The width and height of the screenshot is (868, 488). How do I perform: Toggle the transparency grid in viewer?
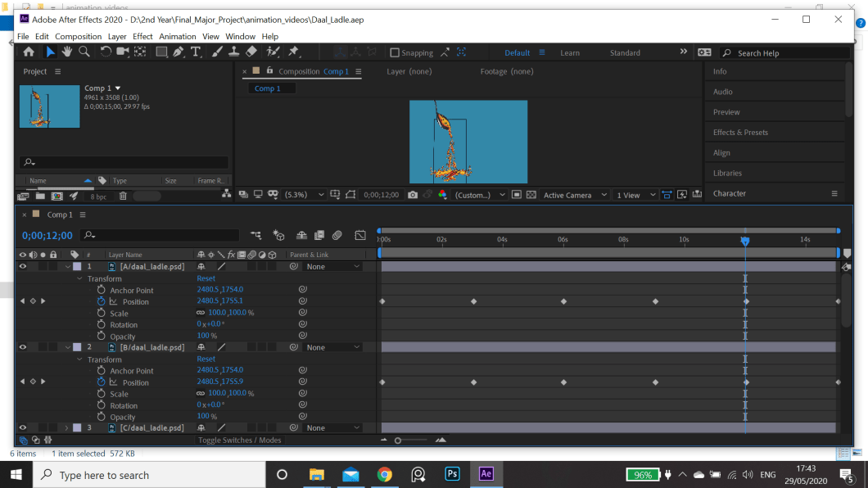pyautogui.click(x=531, y=195)
